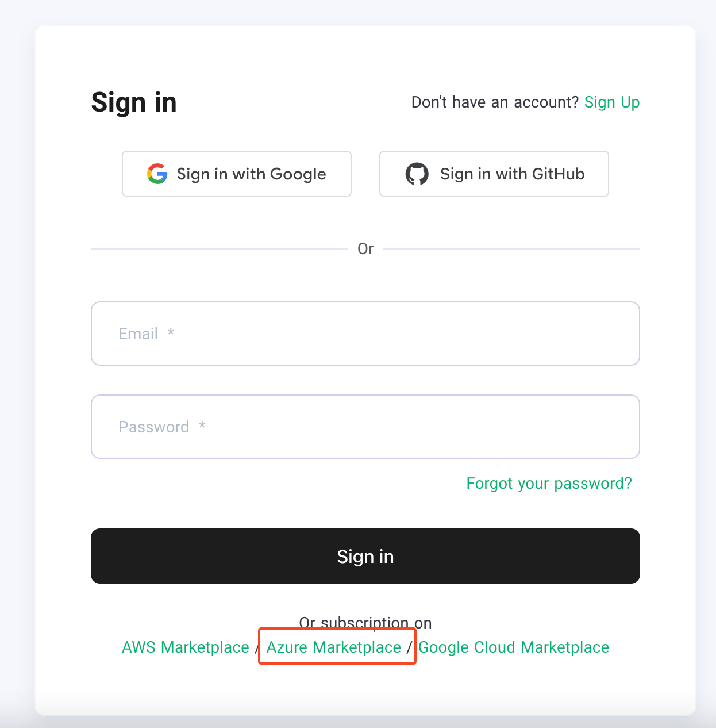This screenshot has height=728, width=716.
Task: Click the "Or" divider label
Action: click(365, 249)
